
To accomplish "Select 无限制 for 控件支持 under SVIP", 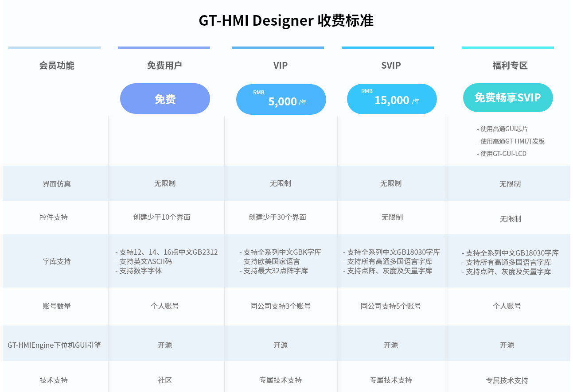I will click(392, 217).
